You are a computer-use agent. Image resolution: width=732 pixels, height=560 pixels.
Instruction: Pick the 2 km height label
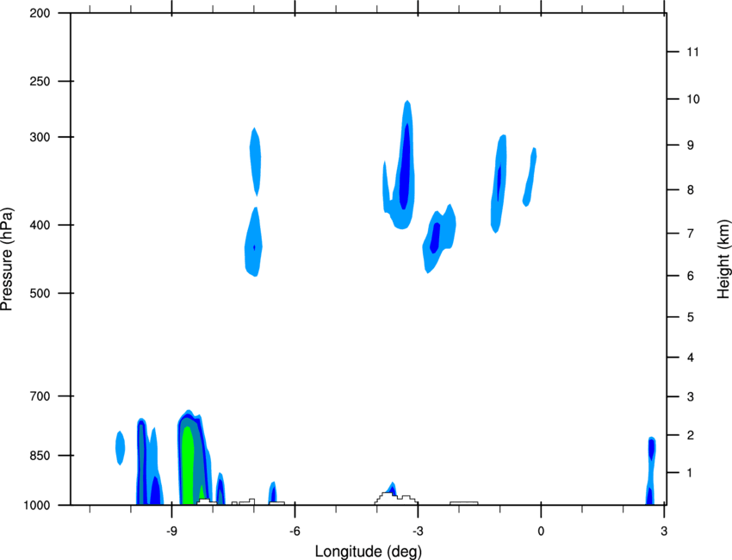[691, 435]
